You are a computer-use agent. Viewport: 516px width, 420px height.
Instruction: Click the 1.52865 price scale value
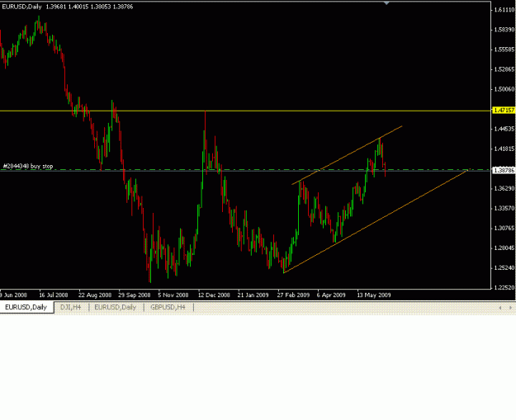(504, 69)
